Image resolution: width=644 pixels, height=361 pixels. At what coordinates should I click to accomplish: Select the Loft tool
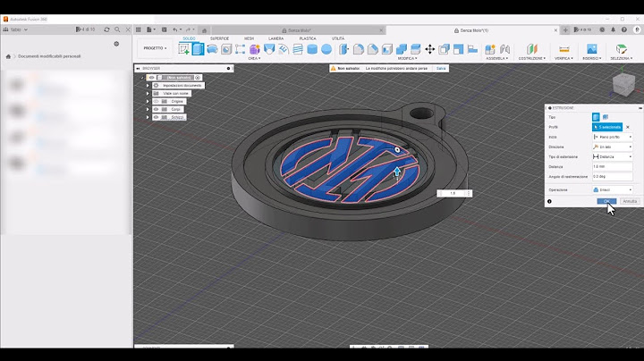[x=269, y=49]
